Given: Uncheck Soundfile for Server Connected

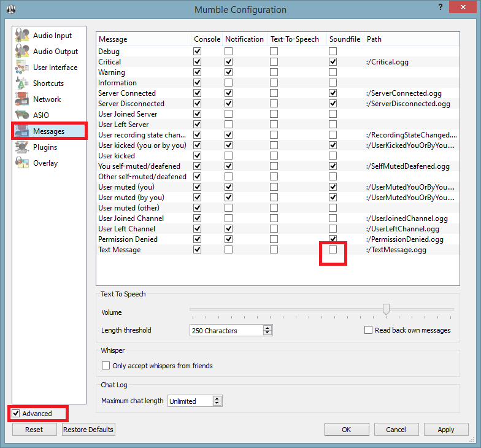Looking at the screenshot, I should pos(333,93).
